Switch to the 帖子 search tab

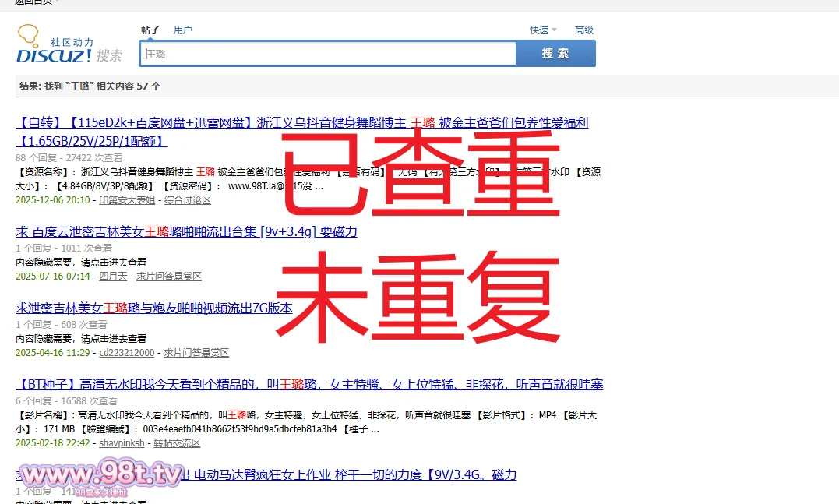pos(150,30)
